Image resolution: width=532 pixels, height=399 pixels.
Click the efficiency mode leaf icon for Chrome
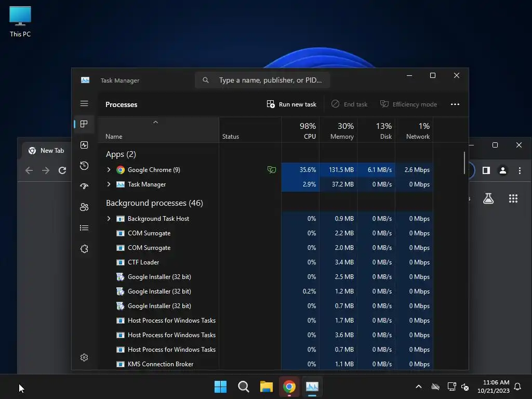click(271, 170)
